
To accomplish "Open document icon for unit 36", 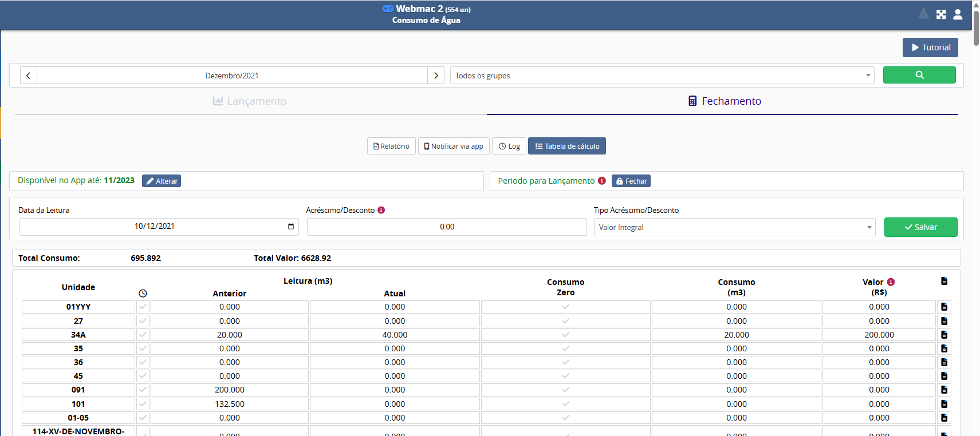I will coord(944,362).
